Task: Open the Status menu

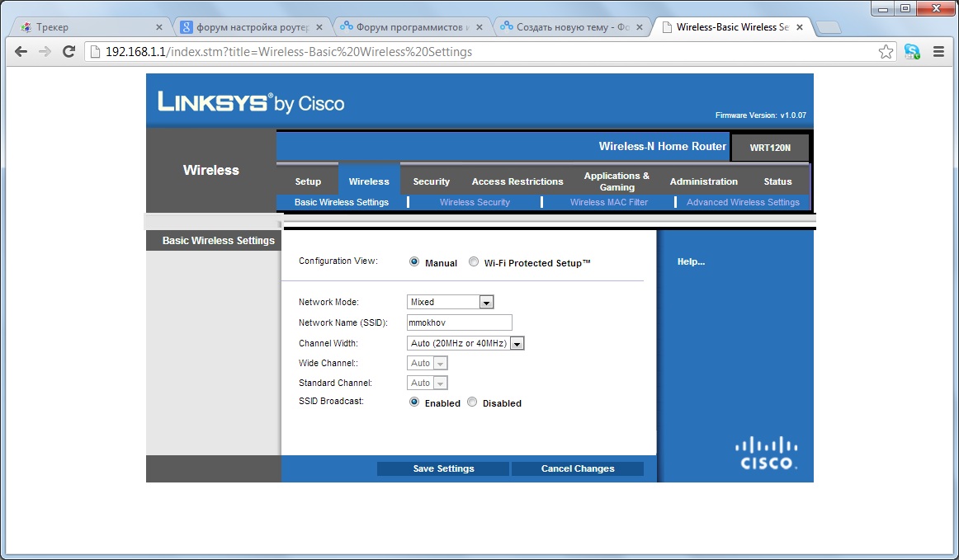Action: coord(777,181)
